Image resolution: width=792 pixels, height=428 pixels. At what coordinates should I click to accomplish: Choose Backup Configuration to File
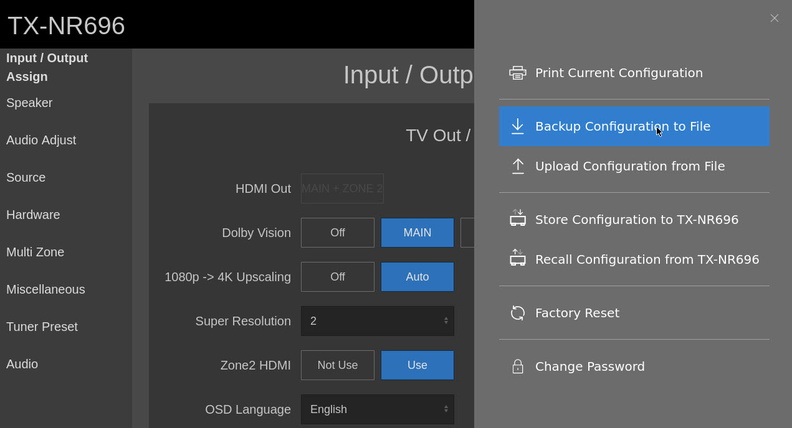[x=634, y=126]
